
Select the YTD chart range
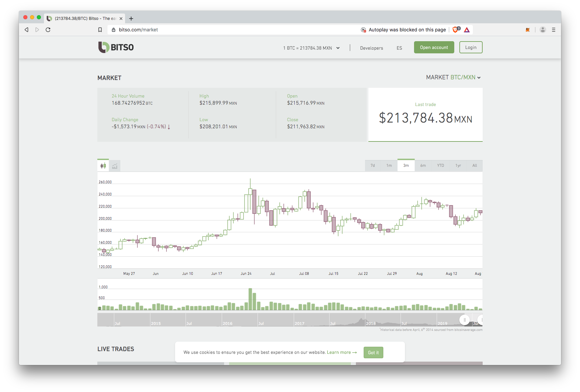[440, 165]
